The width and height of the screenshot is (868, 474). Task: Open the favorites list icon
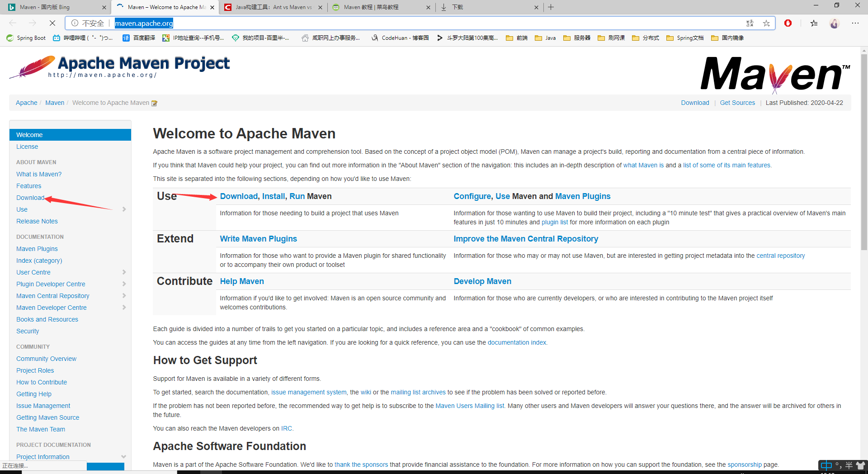[814, 23]
